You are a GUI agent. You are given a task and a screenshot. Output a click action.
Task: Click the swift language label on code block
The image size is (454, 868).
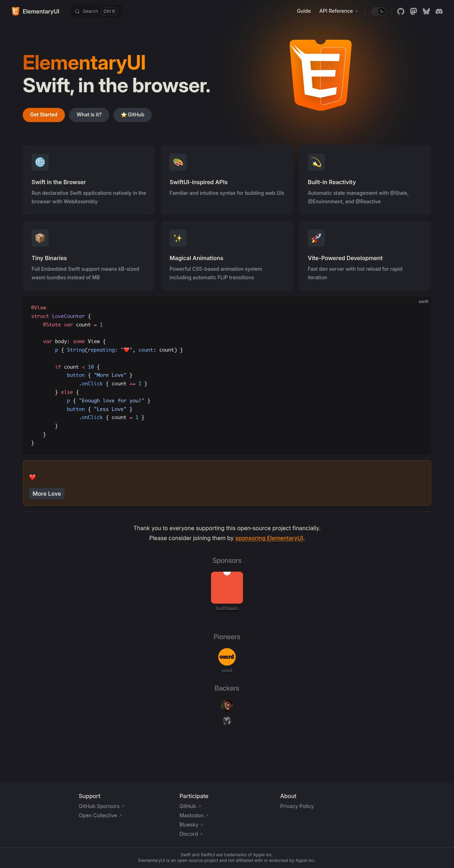(423, 301)
